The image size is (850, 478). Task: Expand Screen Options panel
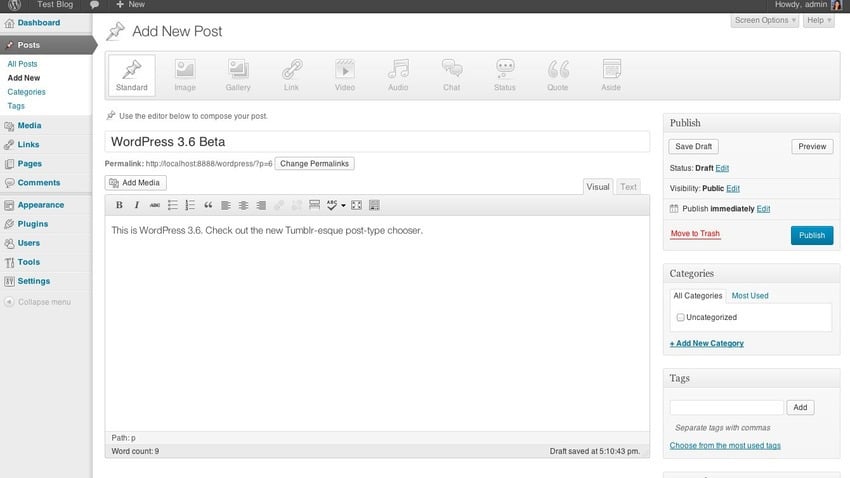click(x=765, y=20)
